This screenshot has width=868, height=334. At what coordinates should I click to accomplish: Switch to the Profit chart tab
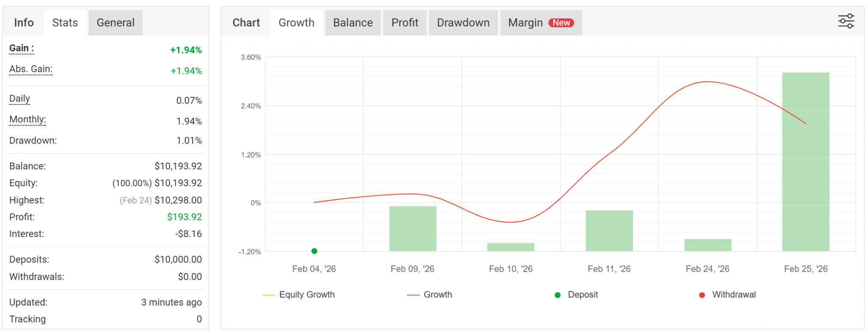(405, 23)
